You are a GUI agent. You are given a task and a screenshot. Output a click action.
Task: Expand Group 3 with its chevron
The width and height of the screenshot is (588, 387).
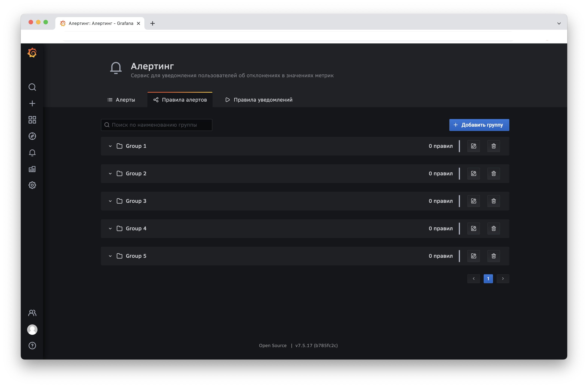click(x=110, y=201)
